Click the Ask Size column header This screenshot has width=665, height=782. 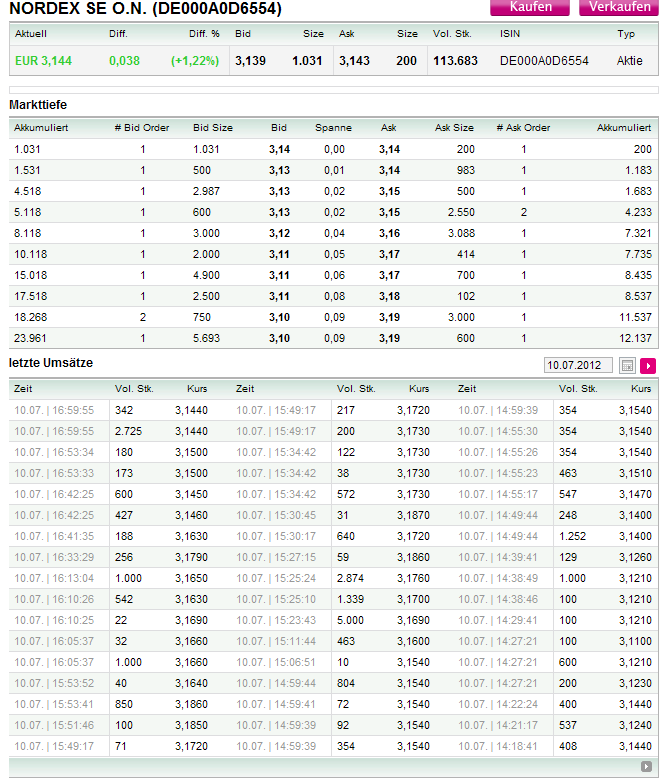tap(454, 128)
